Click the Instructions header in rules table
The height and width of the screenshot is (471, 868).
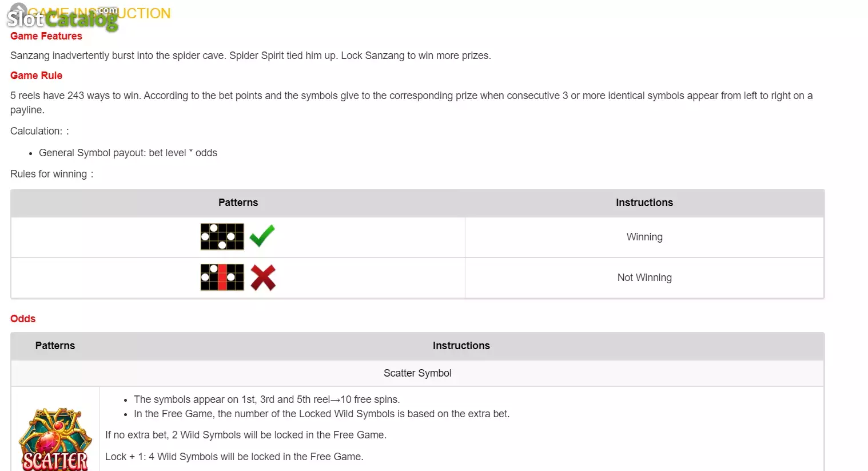(x=644, y=203)
